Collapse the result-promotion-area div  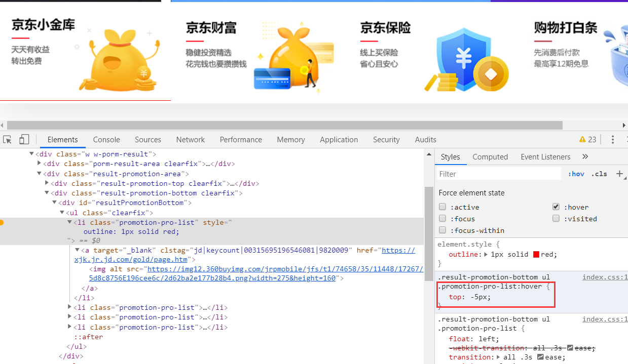pyautogui.click(x=40, y=174)
